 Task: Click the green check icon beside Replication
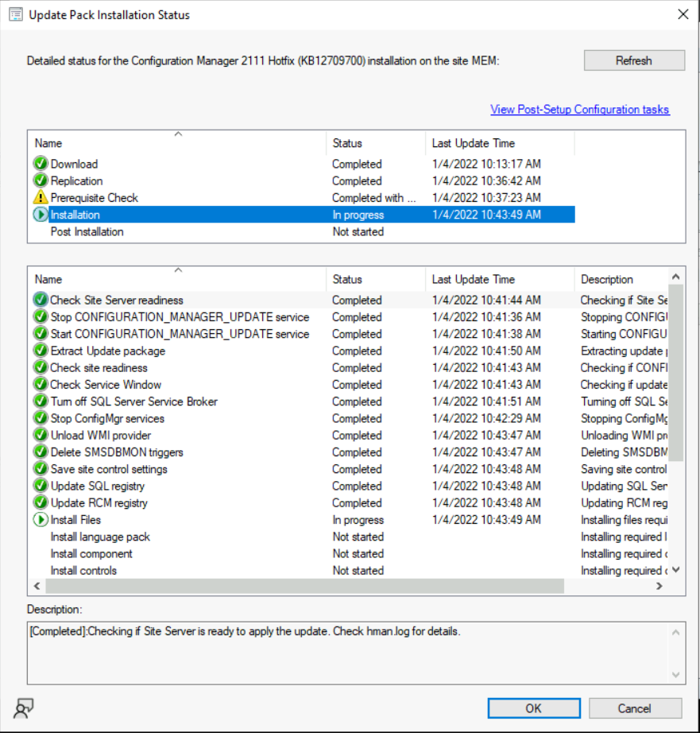click(x=41, y=180)
